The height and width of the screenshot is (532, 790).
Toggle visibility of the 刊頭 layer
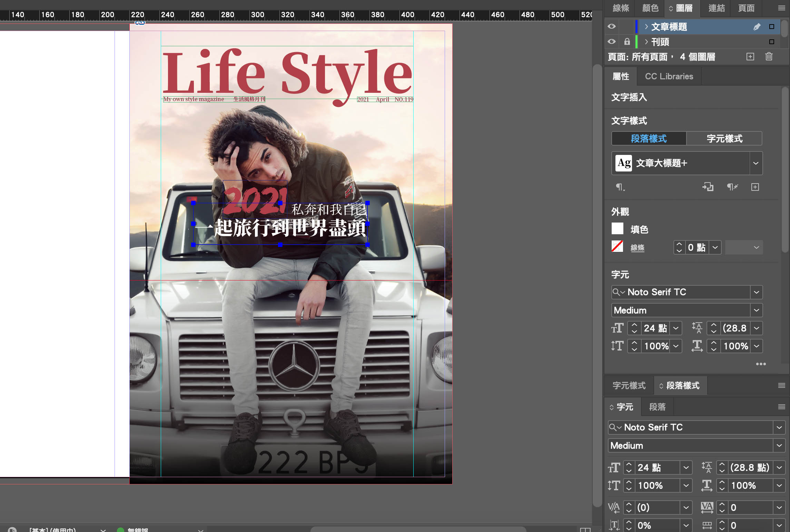click(612, 42)
